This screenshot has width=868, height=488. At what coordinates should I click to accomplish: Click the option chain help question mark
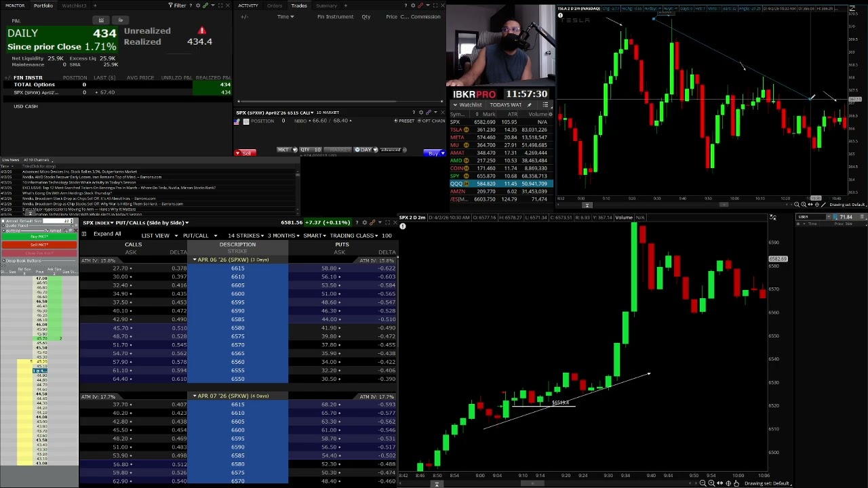pyautogui.click(x=357, y=222)
